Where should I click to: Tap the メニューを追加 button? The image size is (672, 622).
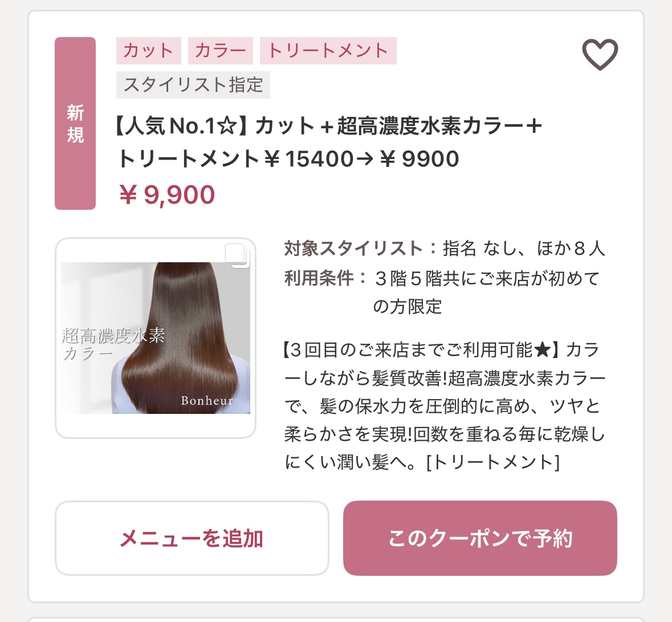pos(192,538)
